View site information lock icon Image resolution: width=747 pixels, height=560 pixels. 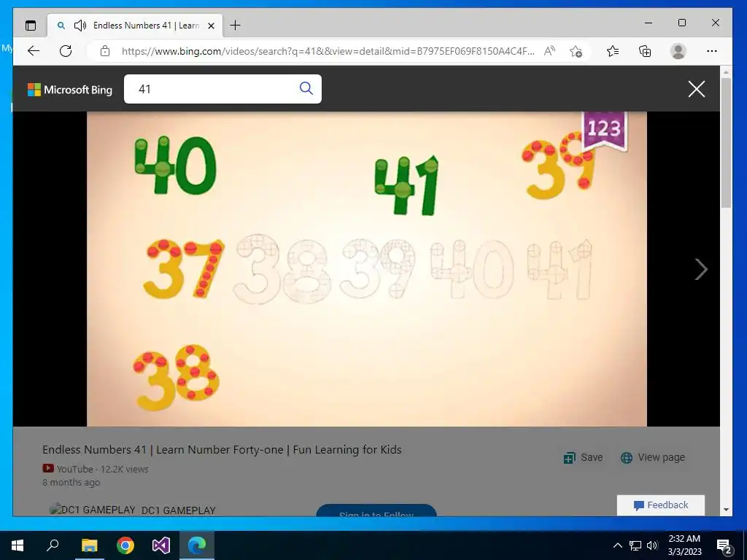105,51
